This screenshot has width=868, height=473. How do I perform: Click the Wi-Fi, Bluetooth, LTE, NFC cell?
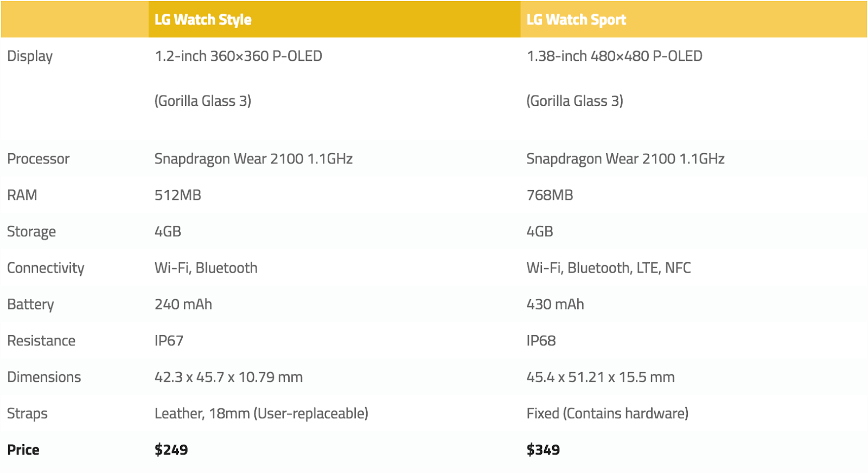[x=609, y=268]
